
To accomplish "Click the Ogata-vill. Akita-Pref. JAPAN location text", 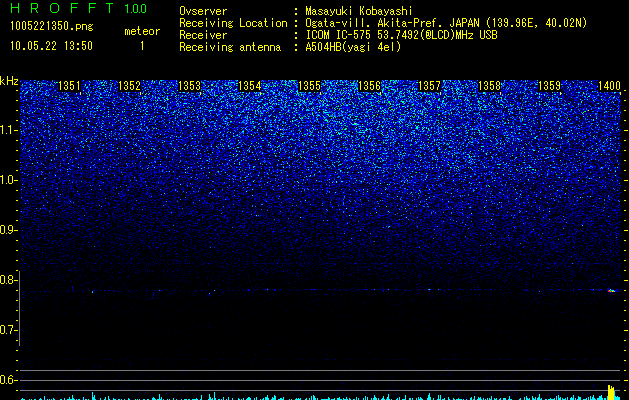I will 446,23.
